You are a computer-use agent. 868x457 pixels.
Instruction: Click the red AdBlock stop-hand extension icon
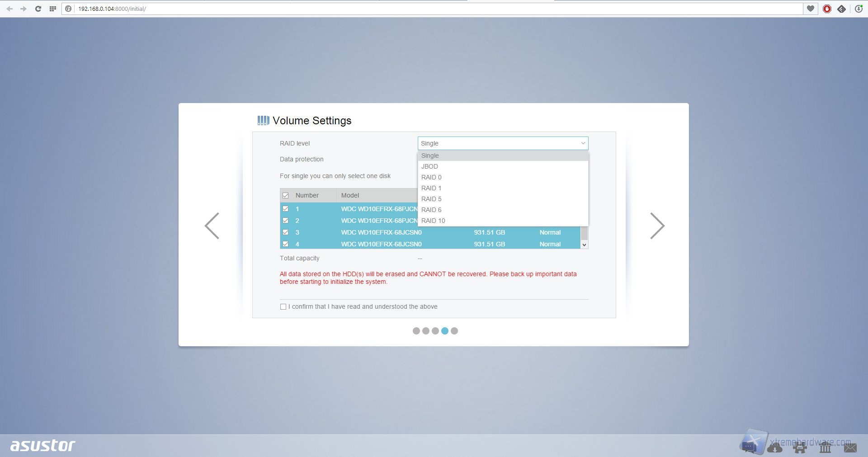pyautogui.click(x=827, y=9)
